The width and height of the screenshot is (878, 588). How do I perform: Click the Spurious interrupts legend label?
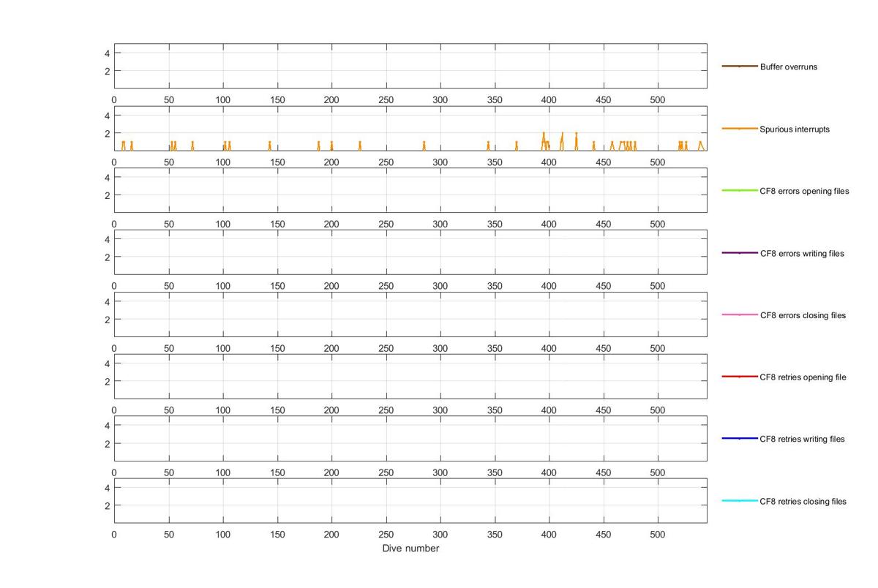(x=795, y=129)
